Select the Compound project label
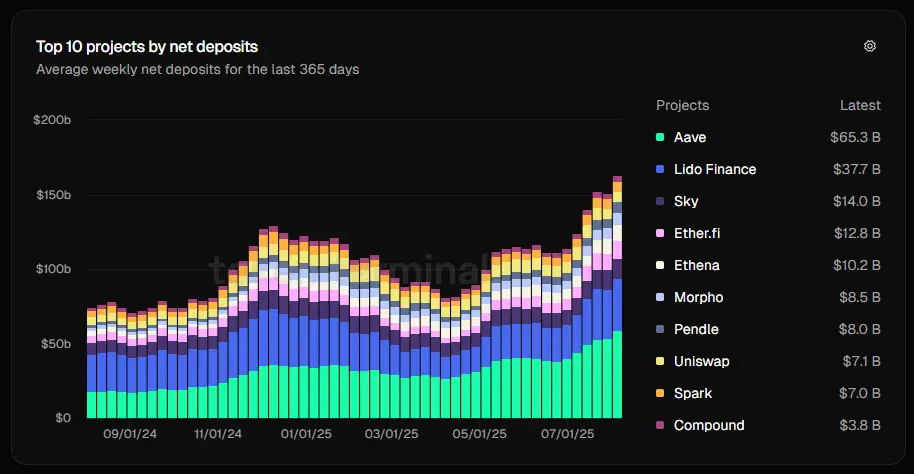This screenshot has width=914, height=474. [709, 425]
